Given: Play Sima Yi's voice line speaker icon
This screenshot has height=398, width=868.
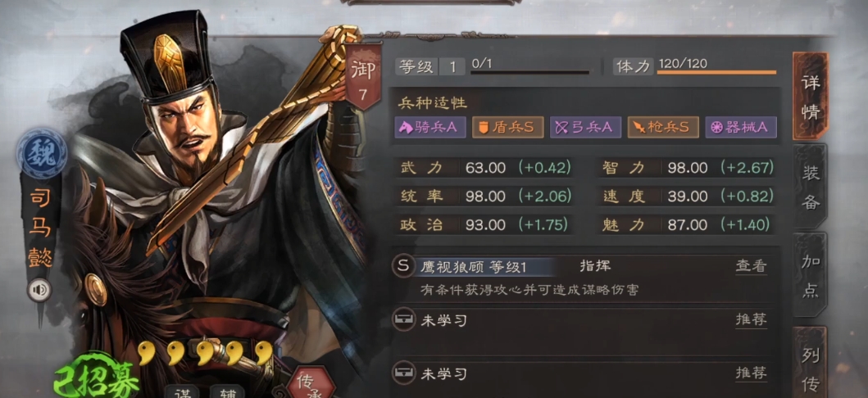Looking at the screenshot, I should [39, 290].
